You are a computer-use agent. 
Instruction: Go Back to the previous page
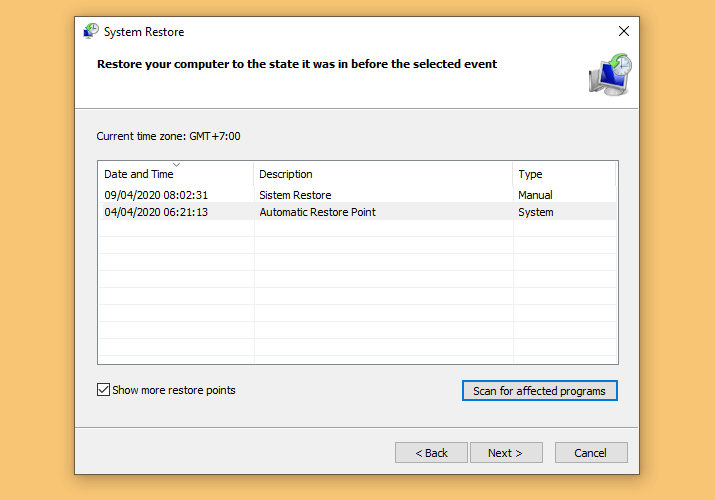pos(431,453)
